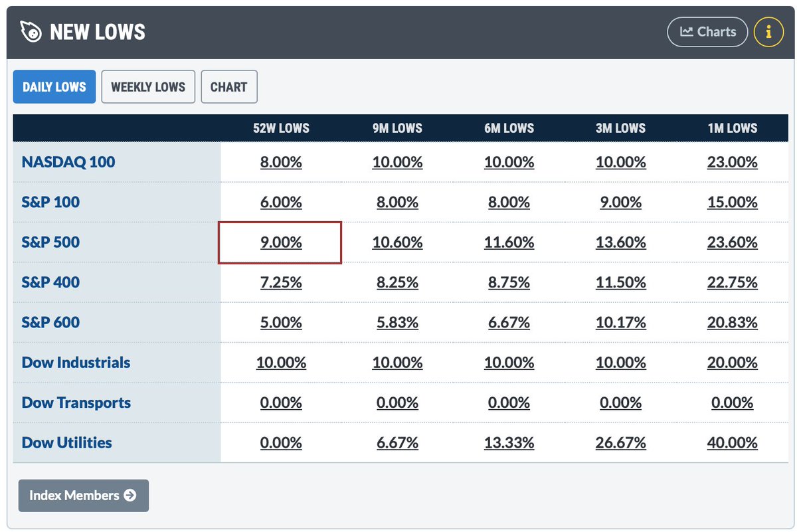The width and height of the screenshot is (797, 532).
Task: Click NASDAQ 100 1M lows value 23.00%
Action: click(x=733, y=162)
